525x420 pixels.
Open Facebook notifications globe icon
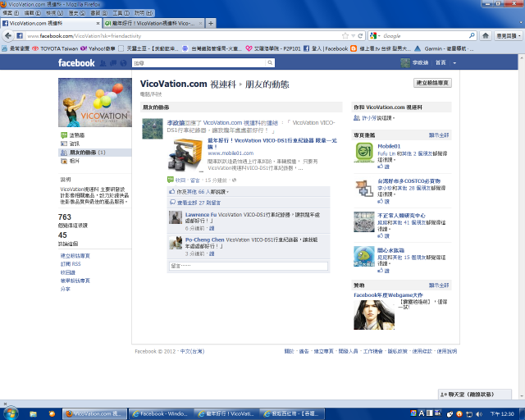point(123,62)
